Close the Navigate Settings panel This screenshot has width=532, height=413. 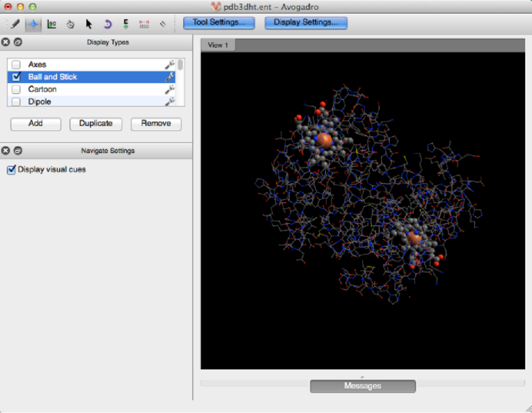[x=6, y=150]
